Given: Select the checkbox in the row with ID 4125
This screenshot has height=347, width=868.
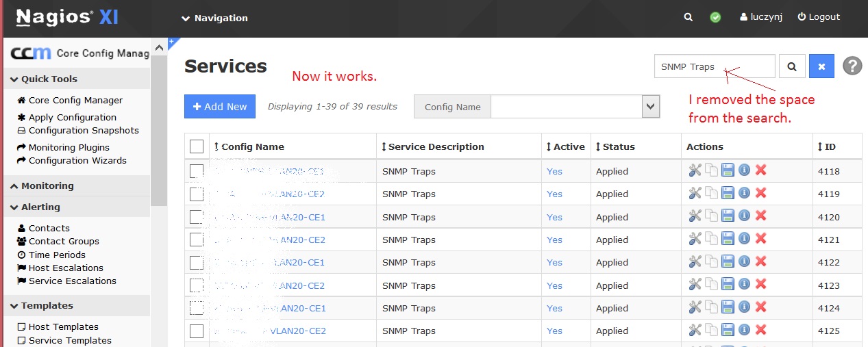Looking at the screenshot, I should tap(197, 331).
